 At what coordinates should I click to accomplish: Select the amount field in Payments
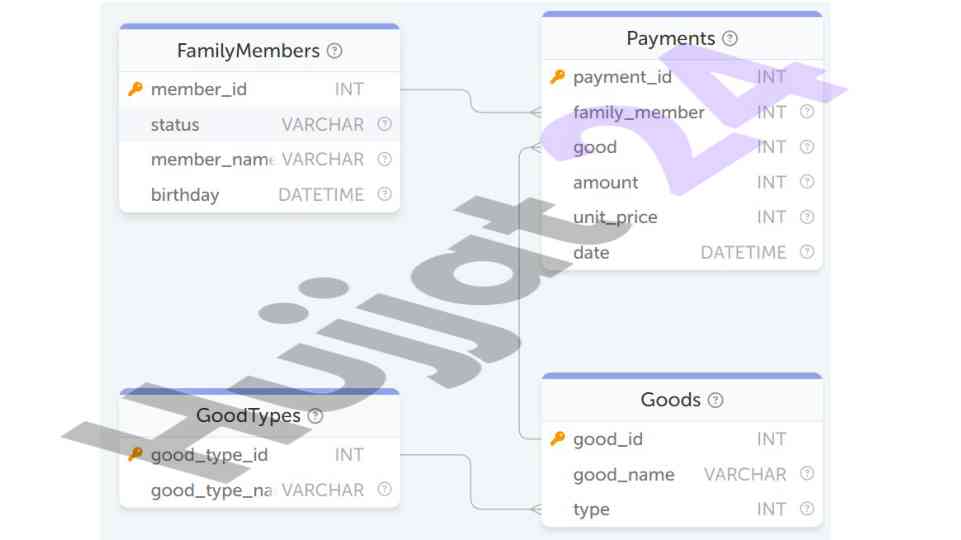682,182
